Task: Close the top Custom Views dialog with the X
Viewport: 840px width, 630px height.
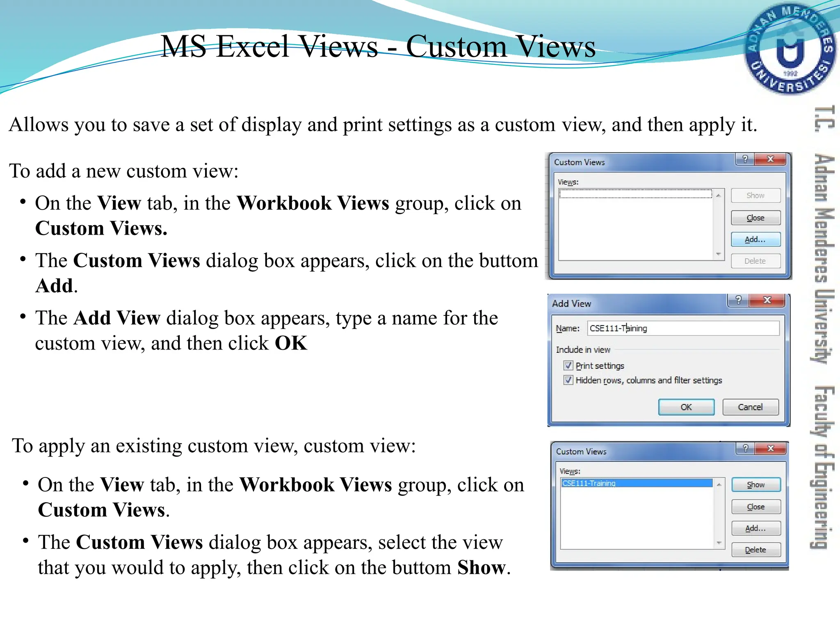Action: (x=770, y=159)
